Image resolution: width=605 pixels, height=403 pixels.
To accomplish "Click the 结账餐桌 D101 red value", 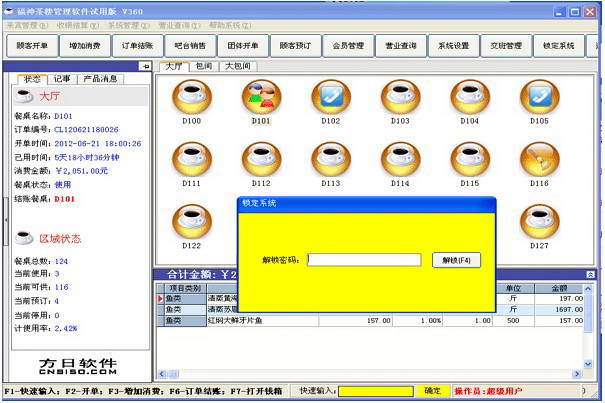I will [x=64, y=199].
